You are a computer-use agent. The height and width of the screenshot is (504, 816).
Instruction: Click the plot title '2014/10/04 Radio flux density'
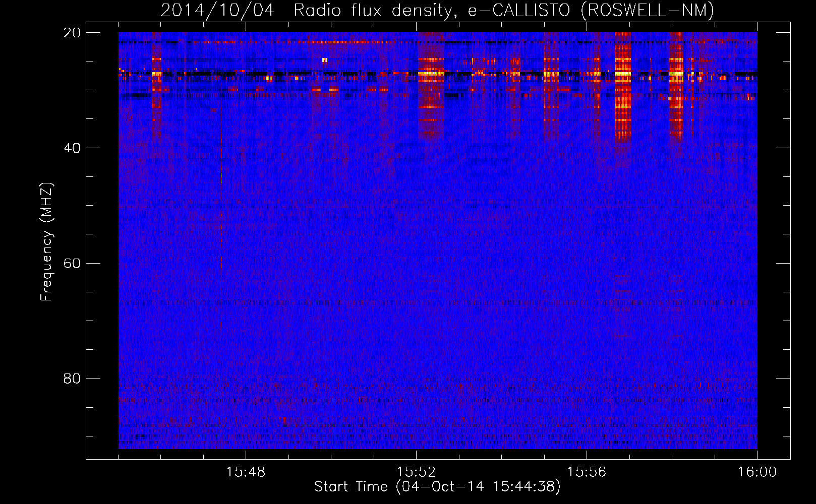[x=437, y=10]
